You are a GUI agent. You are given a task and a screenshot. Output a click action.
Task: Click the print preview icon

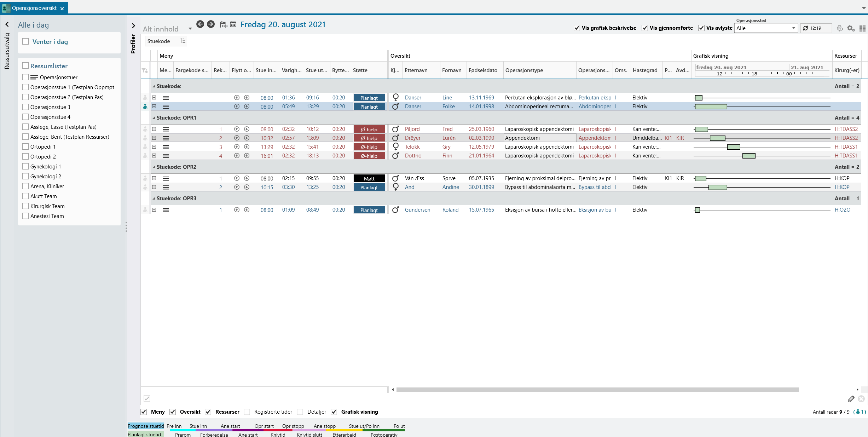(x=840, y=28)
